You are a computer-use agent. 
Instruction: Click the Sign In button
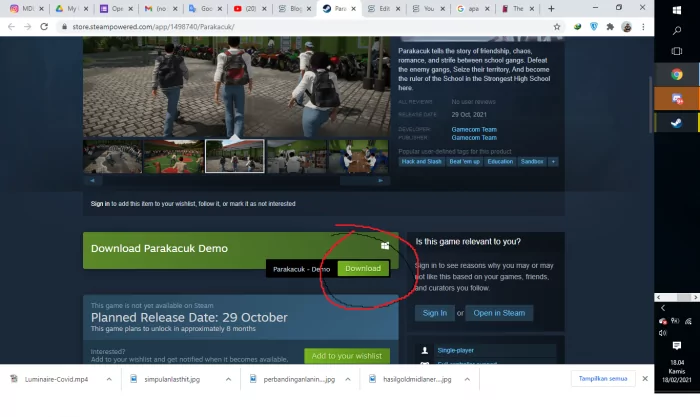[x=434, y=313]
